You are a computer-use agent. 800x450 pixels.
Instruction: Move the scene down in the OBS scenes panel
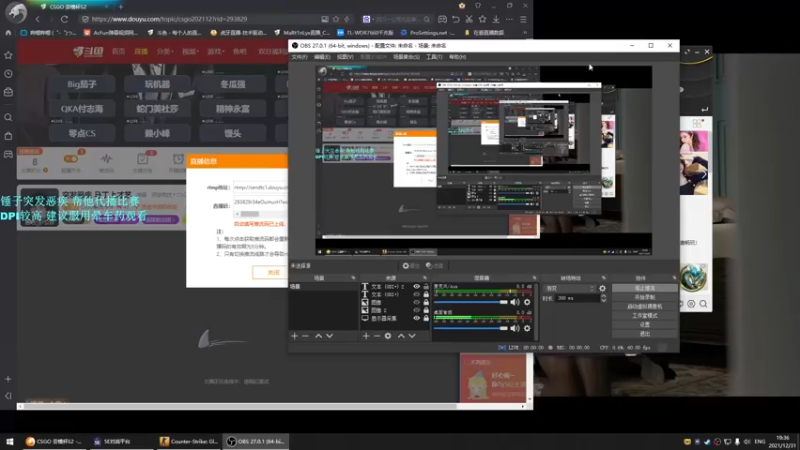pos(330,336)
